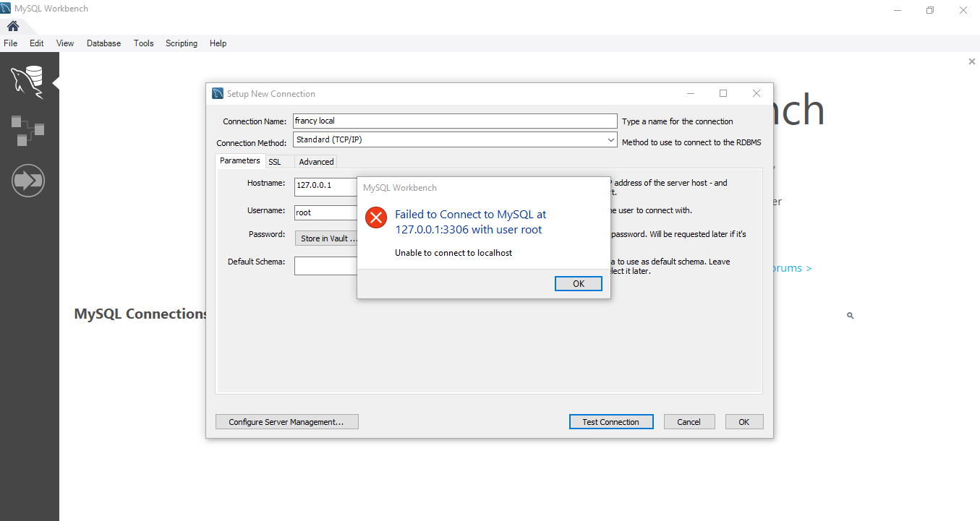Click the Hostname input field
This screenshot has width=980, height=521.
tap(325, 186)
